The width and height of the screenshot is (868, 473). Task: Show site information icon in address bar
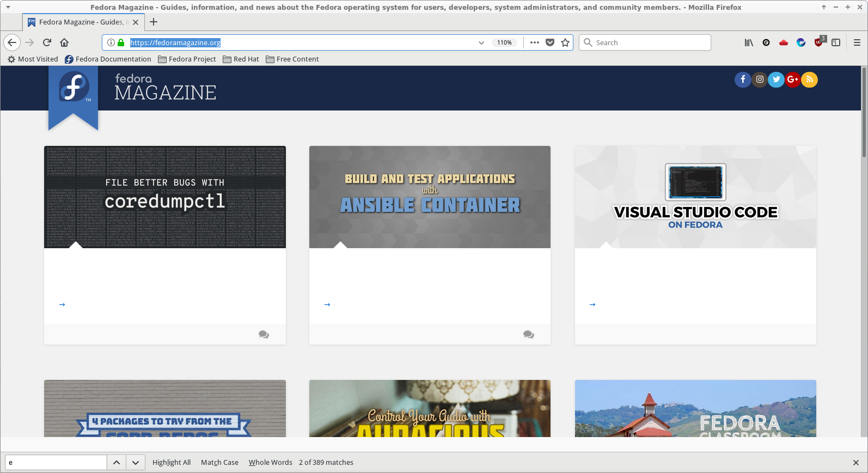click(111, 42)
